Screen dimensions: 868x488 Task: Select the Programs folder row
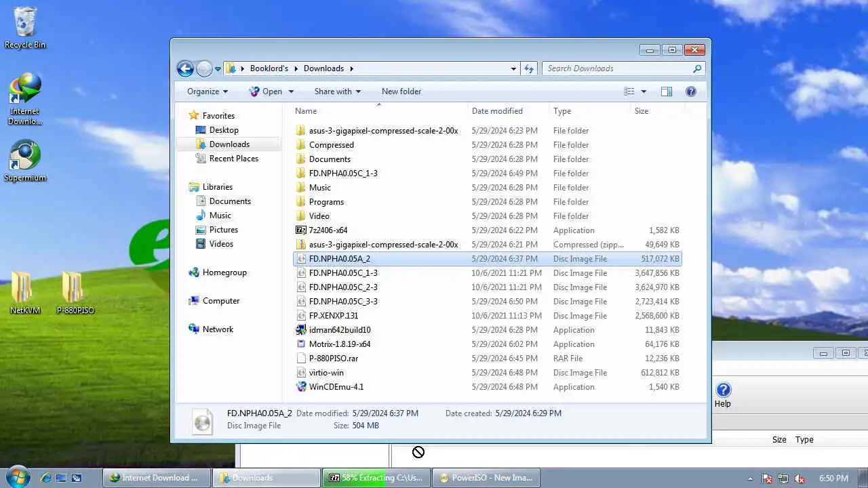pos(488,202)
